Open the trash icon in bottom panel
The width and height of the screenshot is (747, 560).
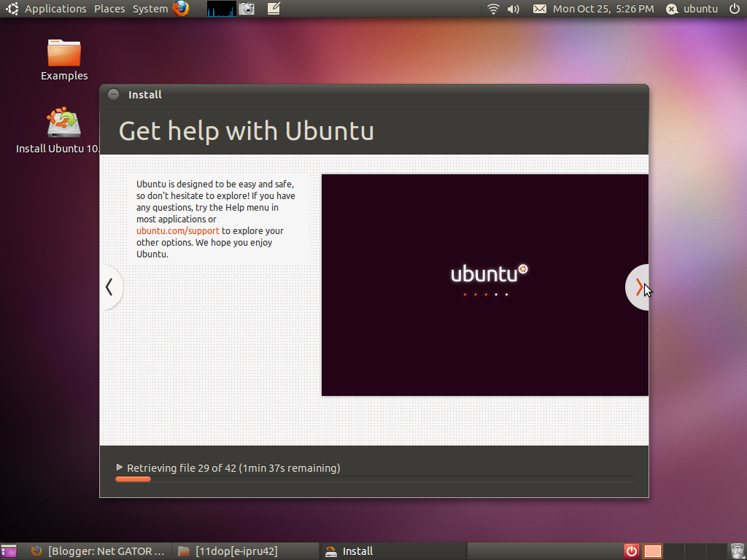click(737, 551)
